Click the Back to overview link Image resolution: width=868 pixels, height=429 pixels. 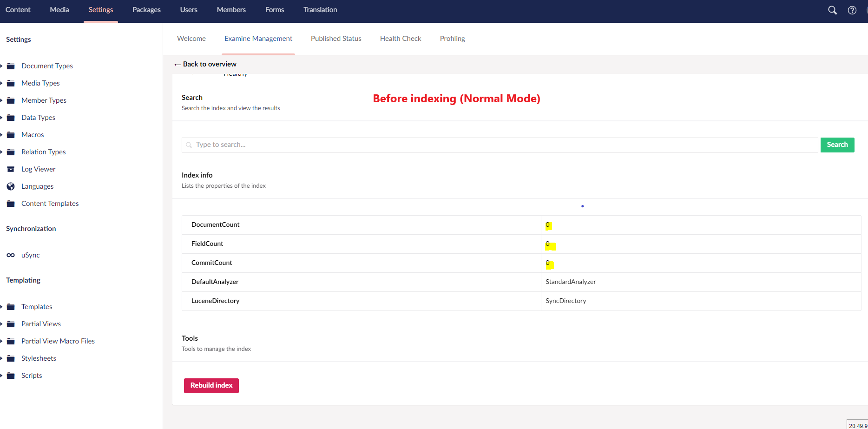pos(205,64)
